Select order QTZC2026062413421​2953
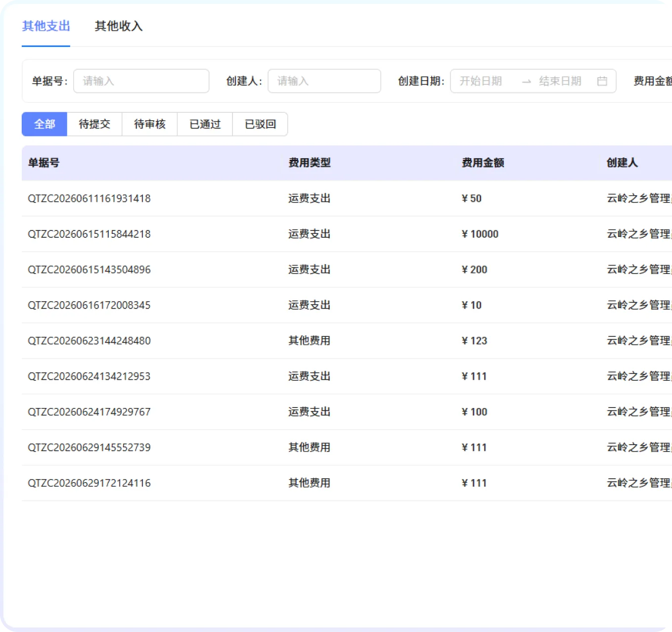 89,376
